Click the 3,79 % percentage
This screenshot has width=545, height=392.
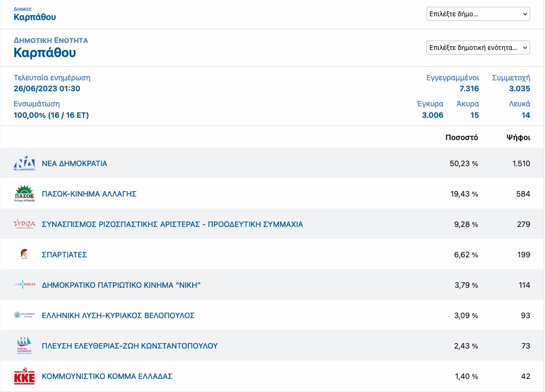[466, 285]
